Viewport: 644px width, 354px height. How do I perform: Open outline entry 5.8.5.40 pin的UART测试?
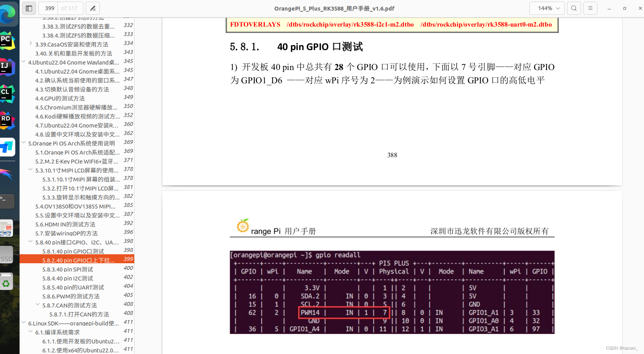click(x=73, y=288)
